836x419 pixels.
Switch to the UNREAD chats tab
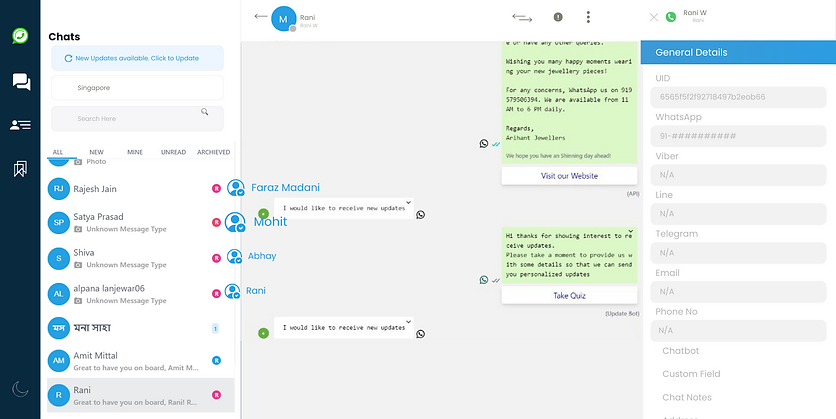pos(173,152)
